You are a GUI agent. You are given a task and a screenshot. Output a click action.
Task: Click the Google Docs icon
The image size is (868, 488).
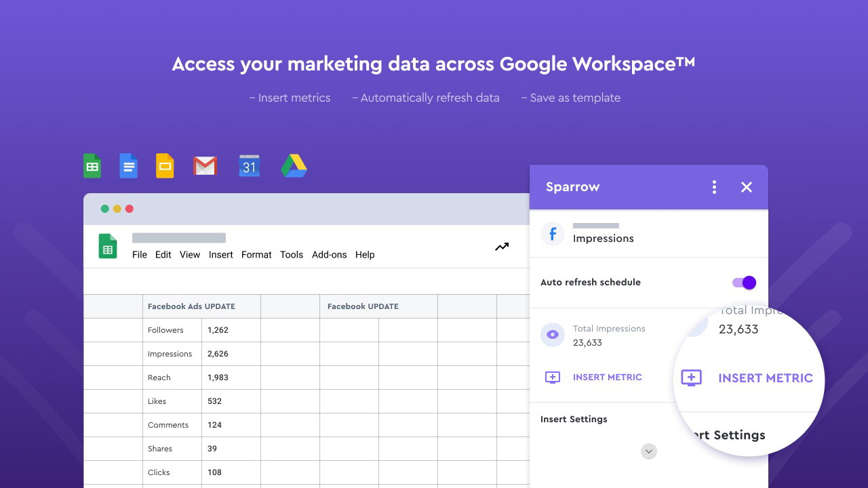click(x=129, y=166)
